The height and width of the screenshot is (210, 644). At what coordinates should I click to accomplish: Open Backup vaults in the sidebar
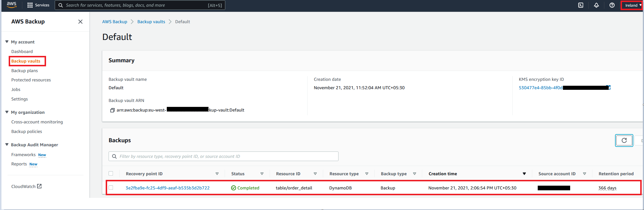26,61
